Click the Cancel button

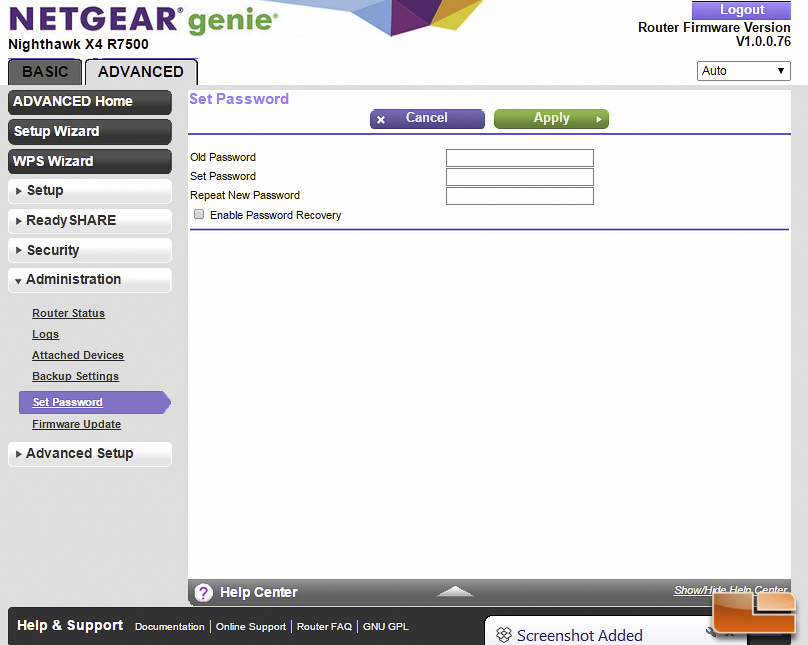(x=427, y=118)
